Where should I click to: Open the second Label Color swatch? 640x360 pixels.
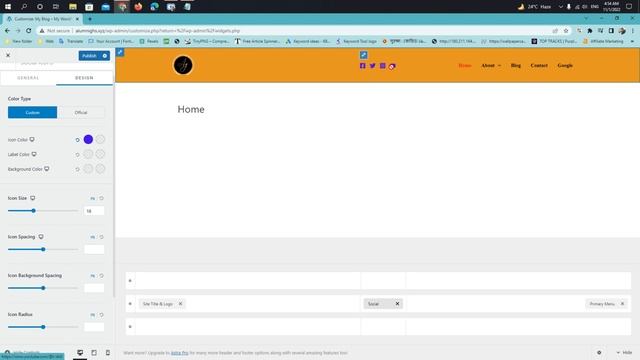tap(100, 154)
